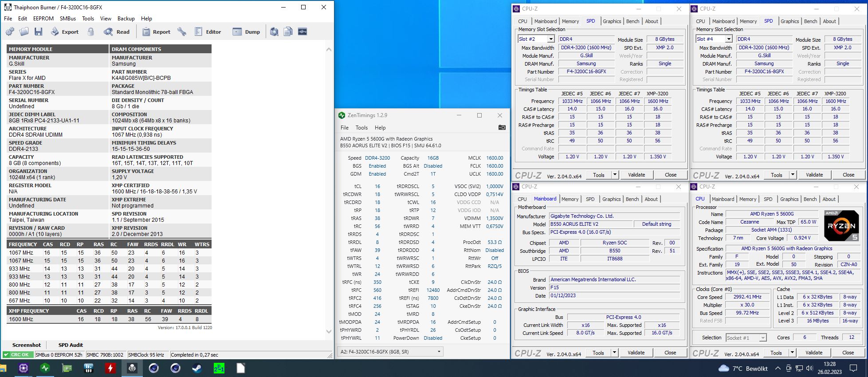Click Report in Thaiphoon Burner toolbar
Image resolution: width=868 pixels, height=377 pixels.
156,31
